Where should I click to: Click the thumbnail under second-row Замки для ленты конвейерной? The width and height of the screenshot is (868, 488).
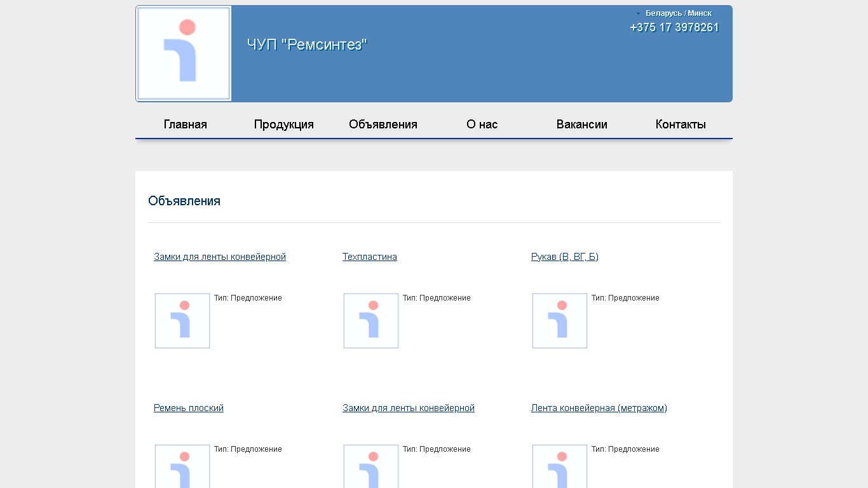371,466
